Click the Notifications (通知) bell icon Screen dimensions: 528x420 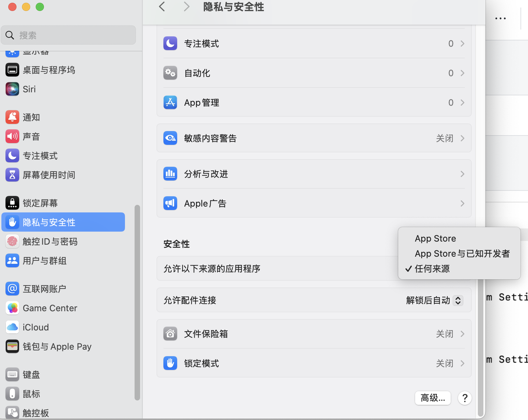click(12, 117)
